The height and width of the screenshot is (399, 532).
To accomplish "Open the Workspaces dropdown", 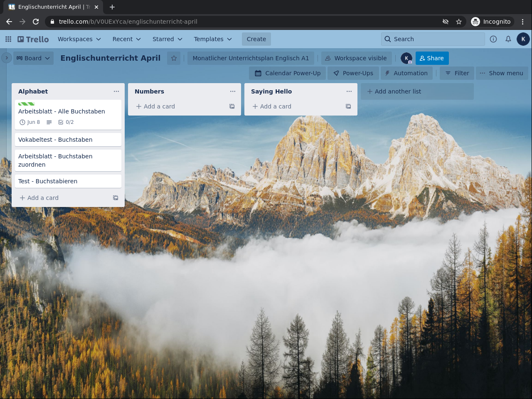I will pyautogui.click(x=79, y=39).
